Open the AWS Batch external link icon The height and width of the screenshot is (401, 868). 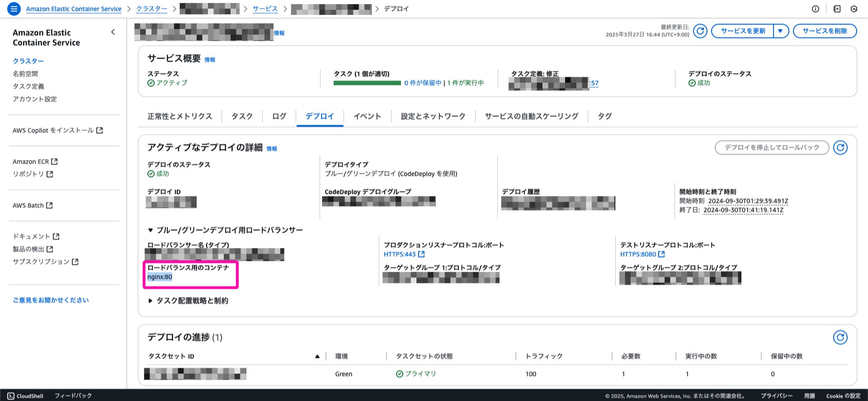pos(49,205)
